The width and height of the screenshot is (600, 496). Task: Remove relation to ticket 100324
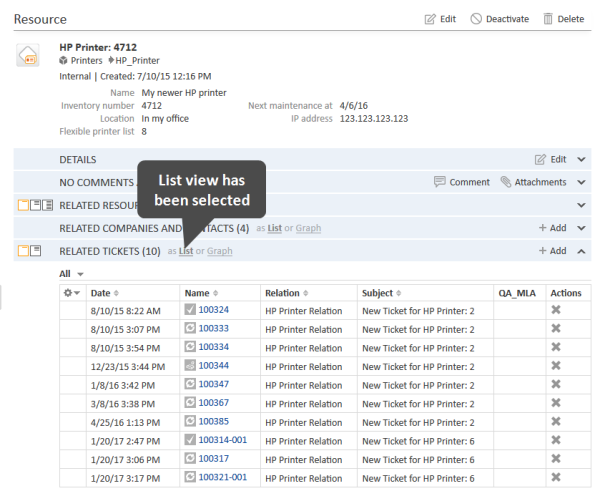tap(556, 310)
